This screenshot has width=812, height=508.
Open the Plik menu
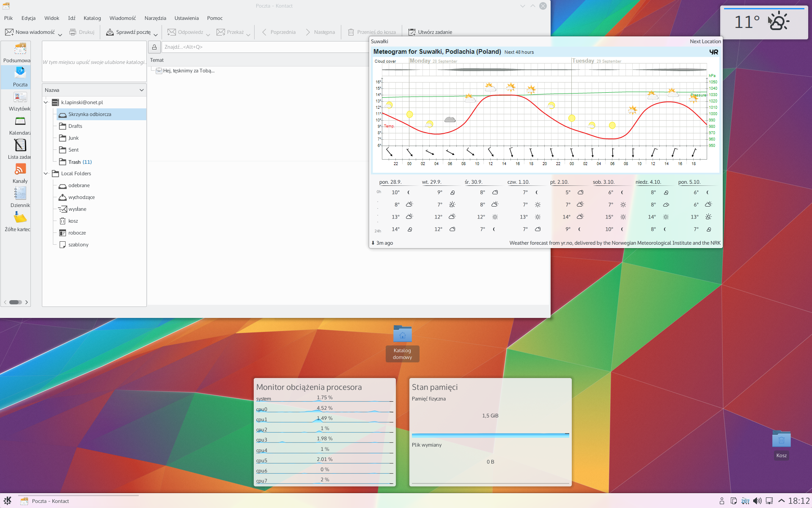pos(8,18)
